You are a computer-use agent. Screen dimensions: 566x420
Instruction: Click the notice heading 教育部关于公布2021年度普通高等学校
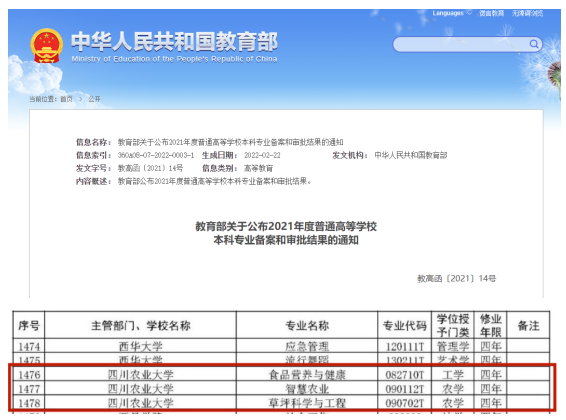[x=286, y=227]
